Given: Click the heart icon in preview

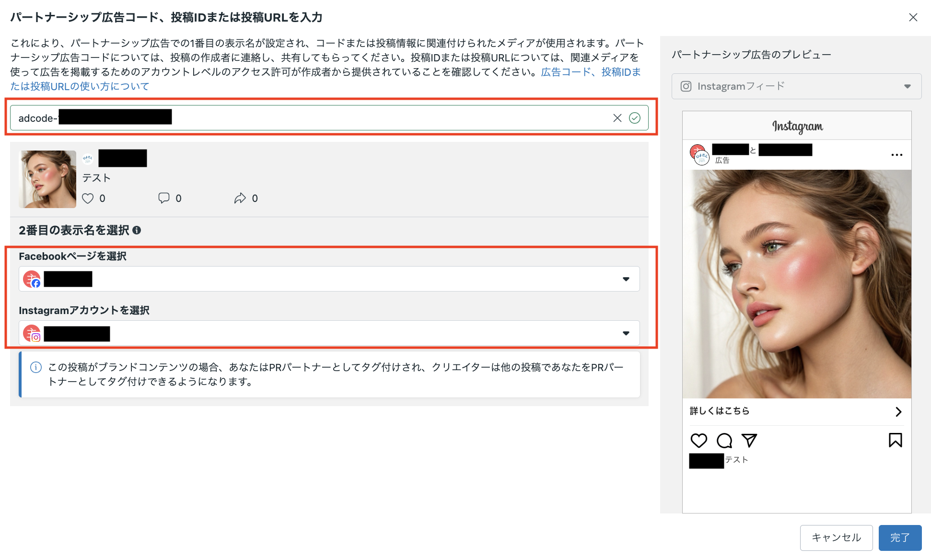Looking at the screenshot, I should click(699, 440).
